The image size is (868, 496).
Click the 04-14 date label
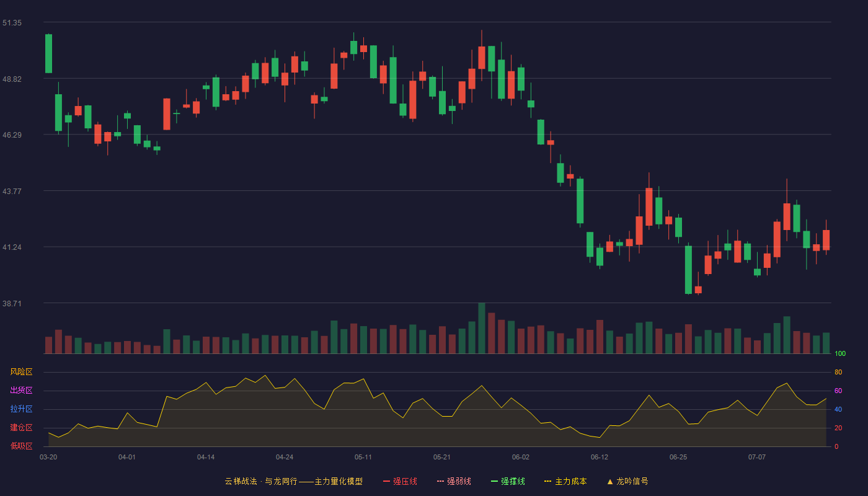(x=206, y=457)
